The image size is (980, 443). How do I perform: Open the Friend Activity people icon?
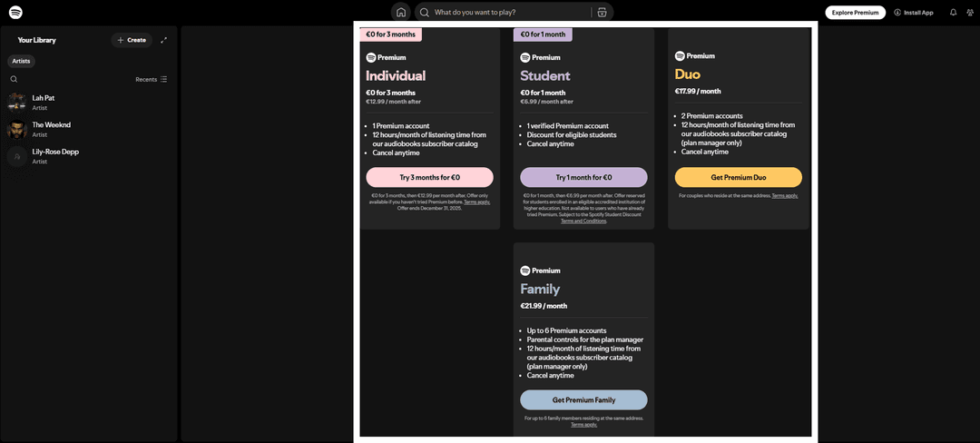[x=969, y=12]
